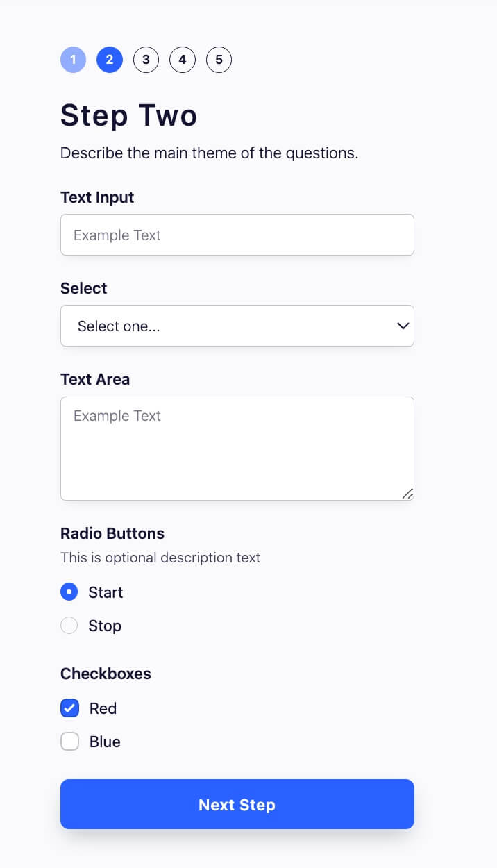Image resolution: width=497 pixels, height=868 pixels.
Task: Open the 'Select one...' dropdown
Action: click(x=237, y=325)
